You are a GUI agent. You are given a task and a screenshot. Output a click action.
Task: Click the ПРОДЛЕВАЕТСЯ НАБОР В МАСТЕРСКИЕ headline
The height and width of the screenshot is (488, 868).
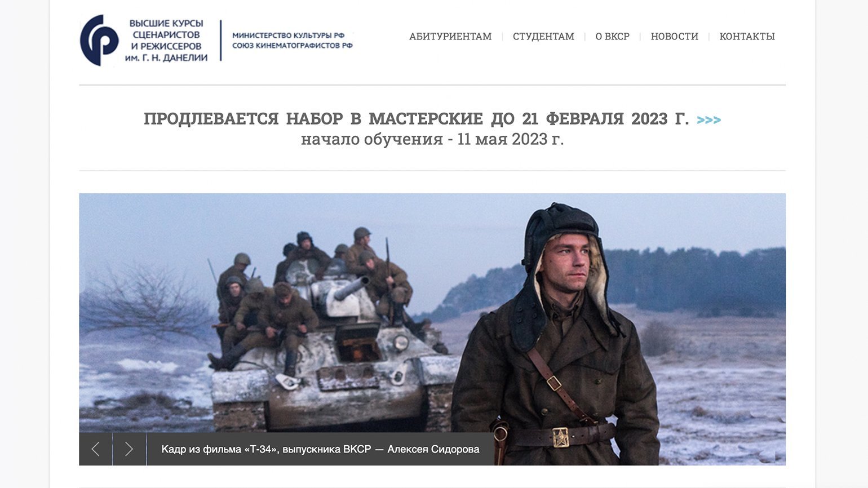(416, 119)
